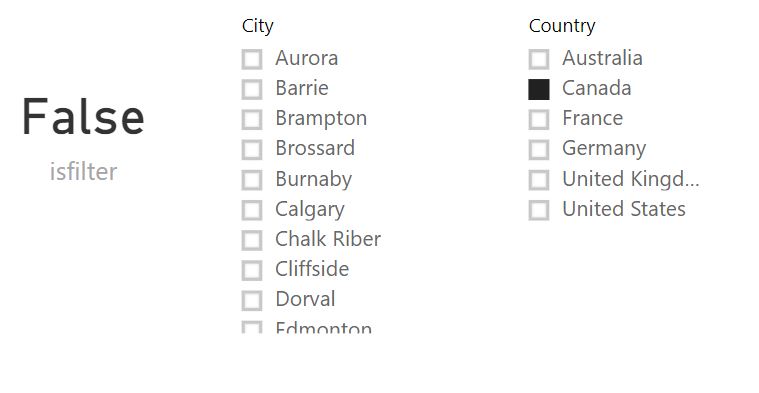Enable the Brossard checkbox
The height and width of the screenshot is (393, 759).
(252, 150)
